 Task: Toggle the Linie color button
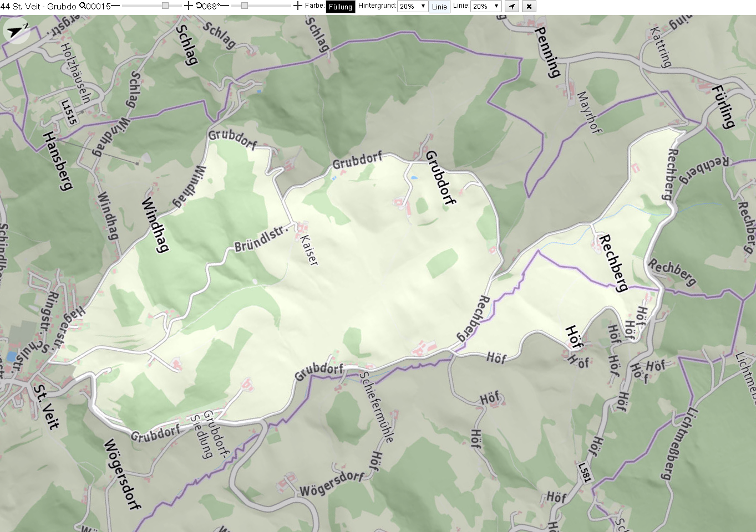pyautogui.click(x=439, y=7)
